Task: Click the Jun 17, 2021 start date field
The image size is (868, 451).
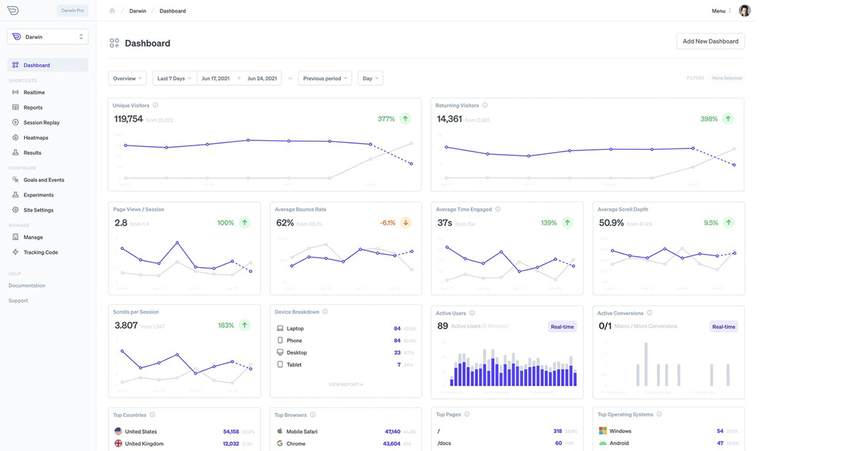Action: (x=215, y=78)
